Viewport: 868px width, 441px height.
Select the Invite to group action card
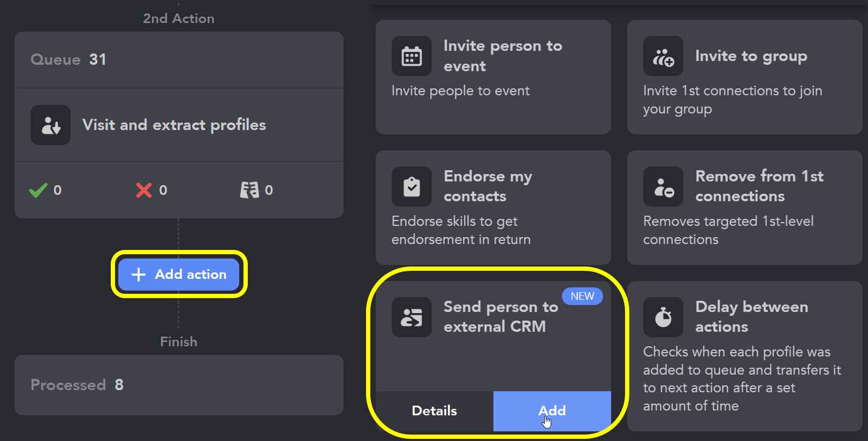pos(744,78)
